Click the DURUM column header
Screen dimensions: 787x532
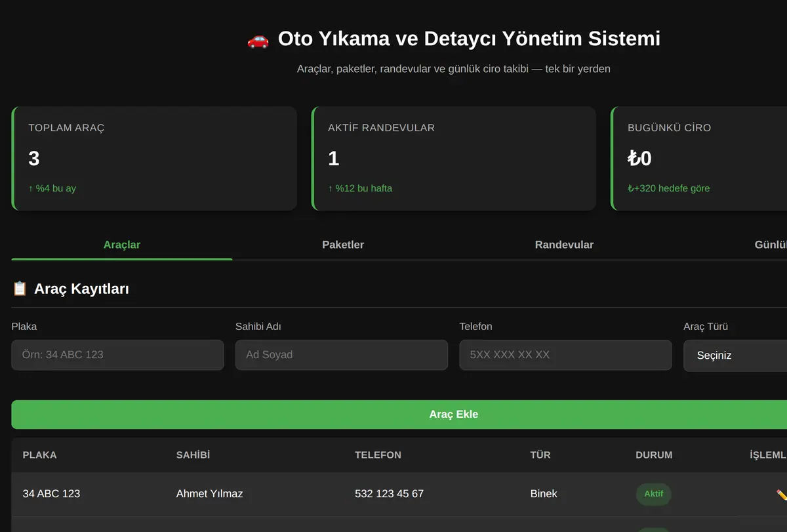pyautogui.click(x=654, y=455)
